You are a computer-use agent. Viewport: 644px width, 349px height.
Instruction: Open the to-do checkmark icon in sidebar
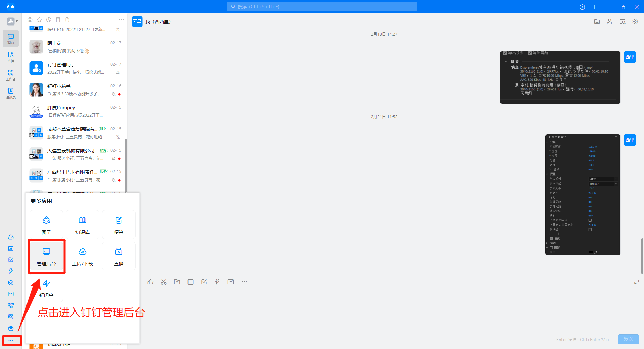click(x=11, y=260)
